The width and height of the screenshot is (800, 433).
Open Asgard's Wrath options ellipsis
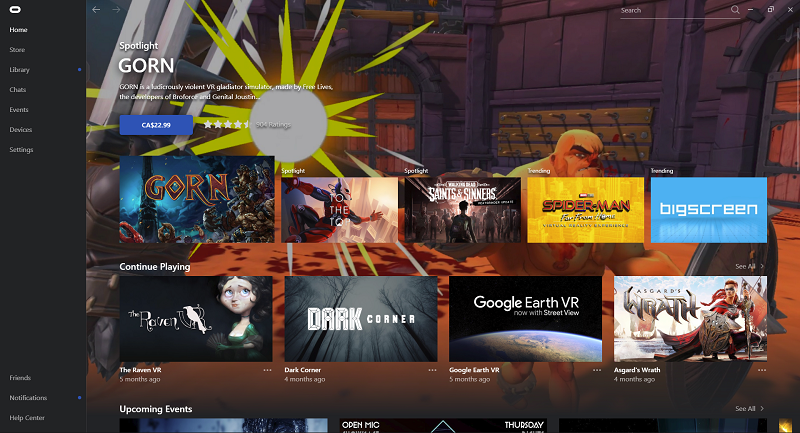(x=762, y=370)
